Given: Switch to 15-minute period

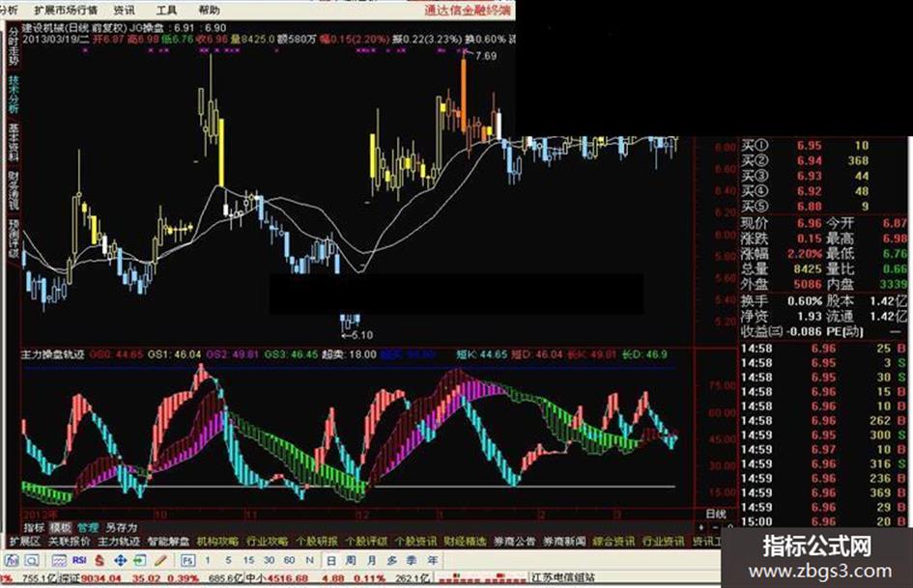Looking at the screenshot, I should (248, 560).
